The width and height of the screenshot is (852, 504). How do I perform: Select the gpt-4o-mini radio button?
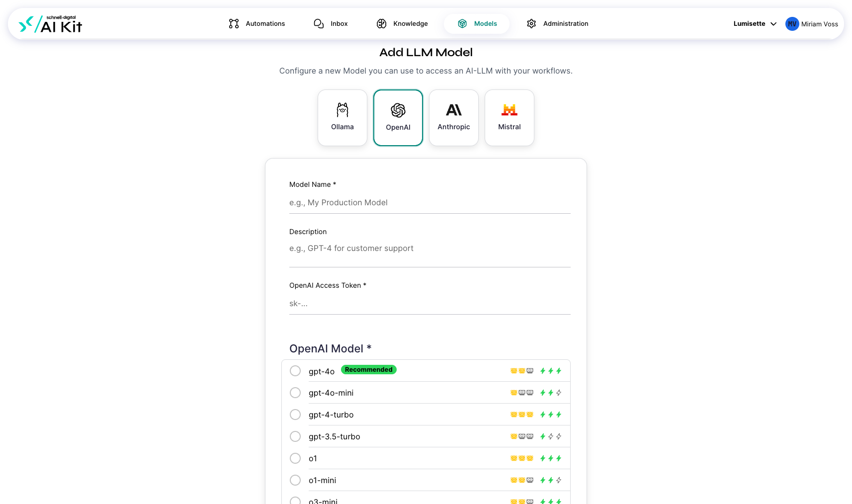coord(295,393)
